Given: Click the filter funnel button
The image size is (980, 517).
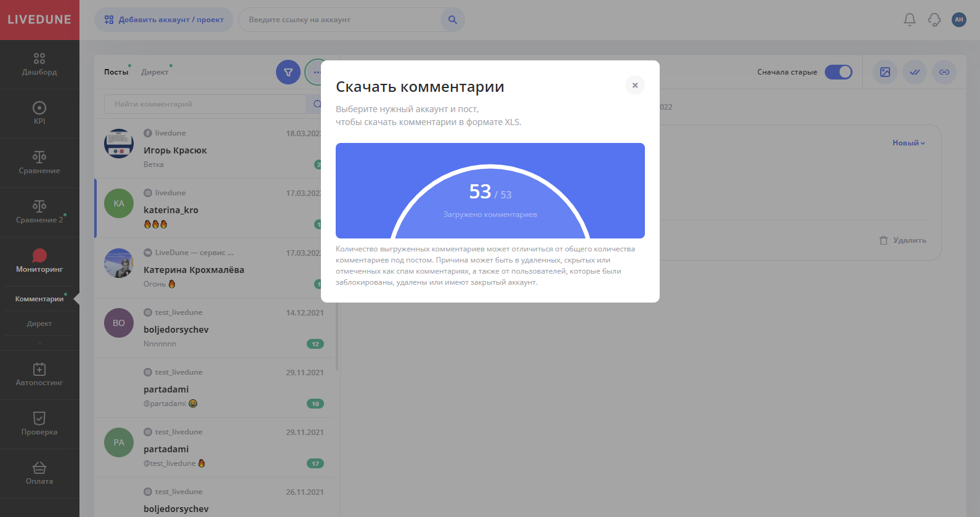Looking at the screenshot, I should click(x=288, y=72).
